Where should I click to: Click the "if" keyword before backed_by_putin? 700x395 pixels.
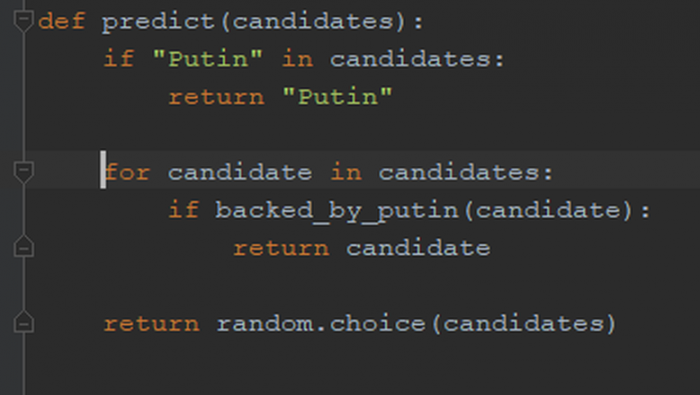click(183, 209)
